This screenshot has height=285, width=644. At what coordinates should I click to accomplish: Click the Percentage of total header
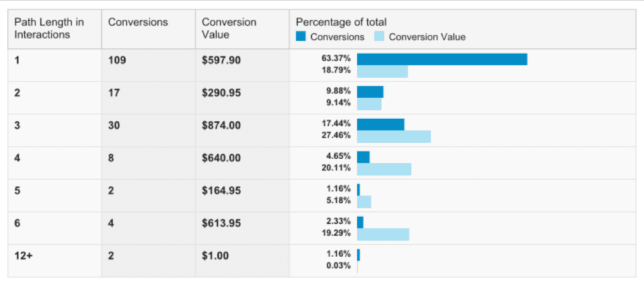tap(341, 22)
